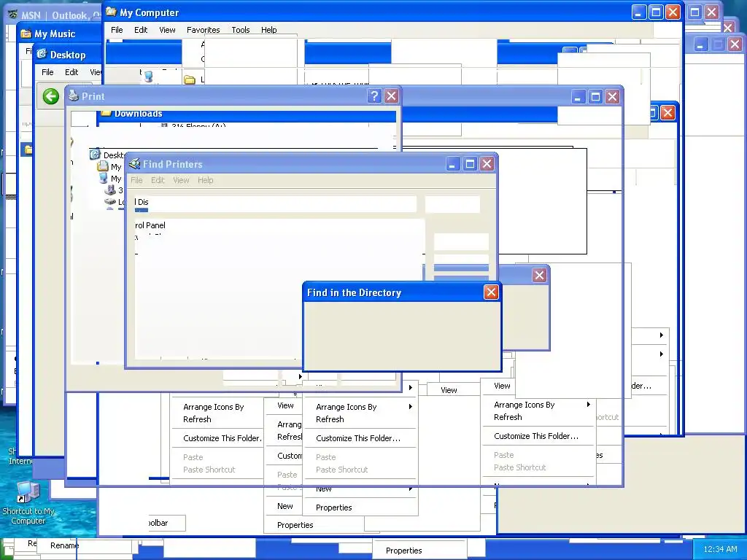
Task: Select the My Computer icon in Print tree
Action: pos(104,179)
